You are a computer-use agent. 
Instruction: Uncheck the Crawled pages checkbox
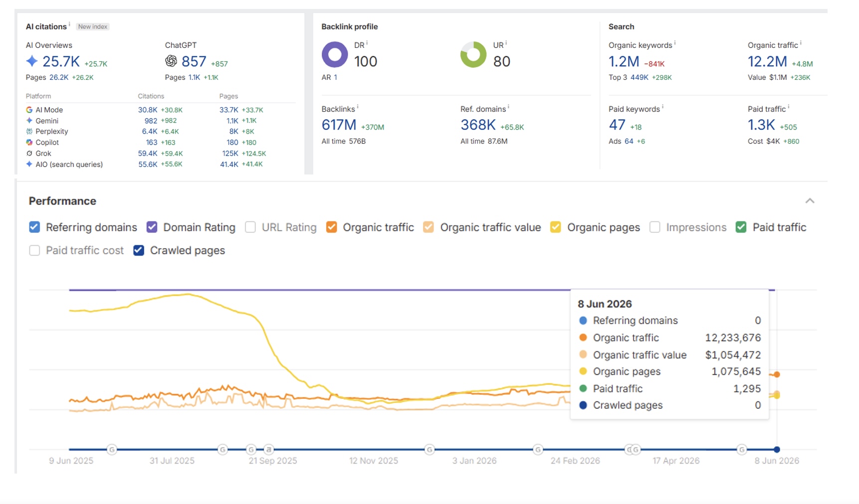139,250
